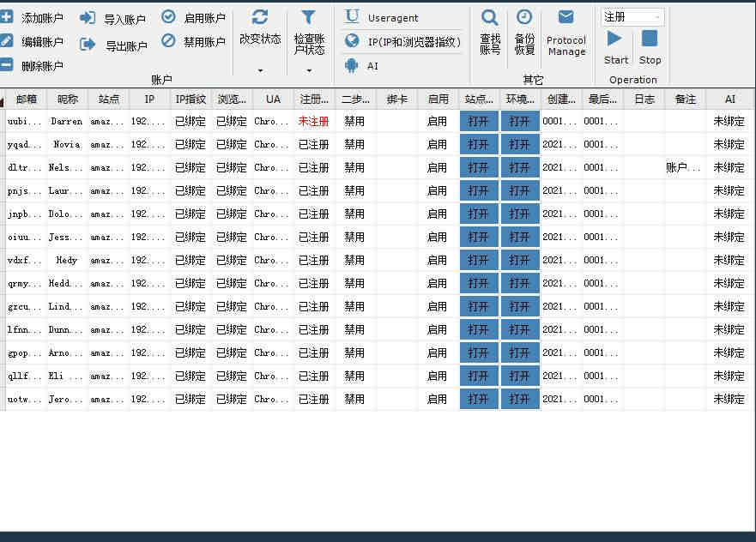Image resolution: width=756 pixels, height=542 pixels.
Task: Select the Darren nickname cell
Action: pyautogui.click(x=67, y=122)
